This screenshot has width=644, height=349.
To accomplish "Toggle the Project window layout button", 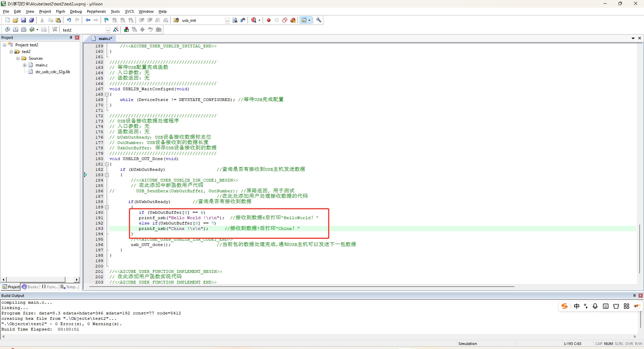I will click(304, 20).
